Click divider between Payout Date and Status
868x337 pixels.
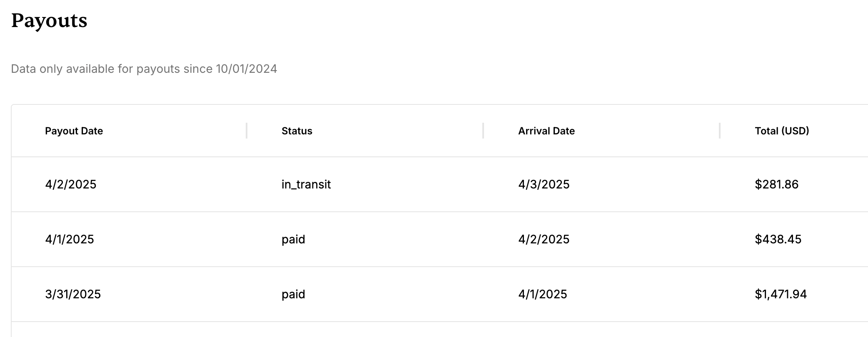247,131
